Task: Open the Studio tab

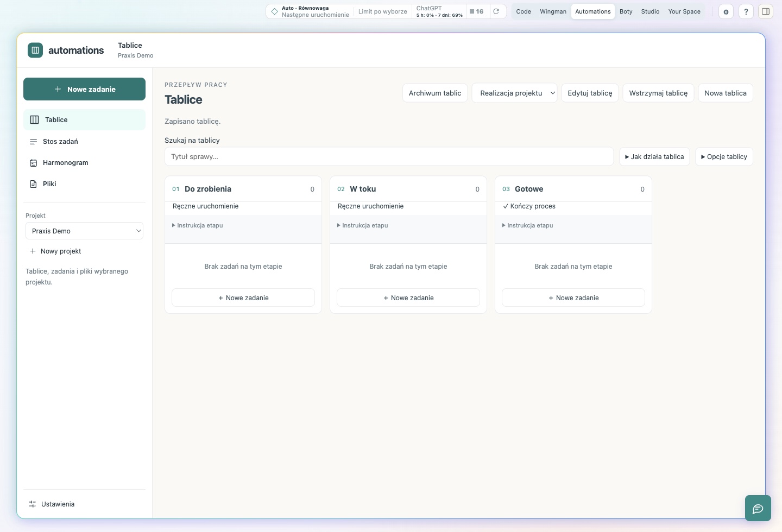Action: coord(650,11)
